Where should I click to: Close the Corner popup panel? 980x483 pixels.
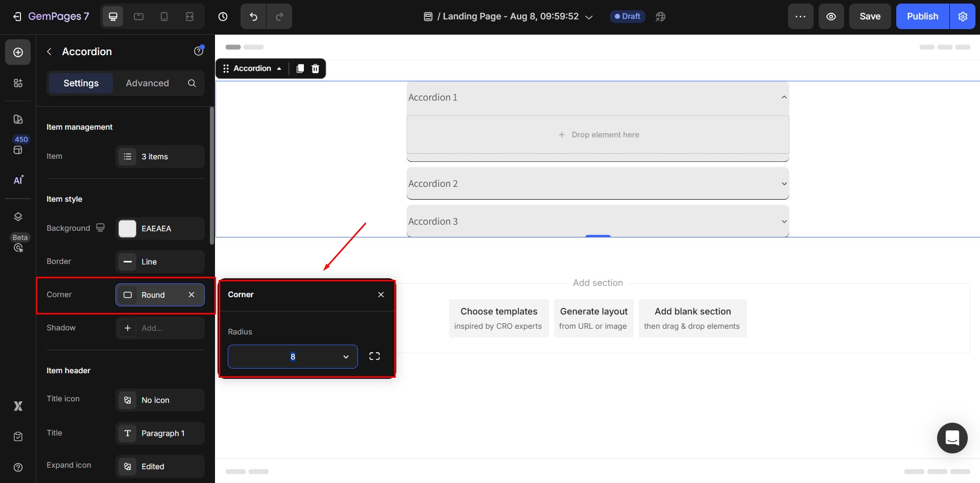point(380,295)
